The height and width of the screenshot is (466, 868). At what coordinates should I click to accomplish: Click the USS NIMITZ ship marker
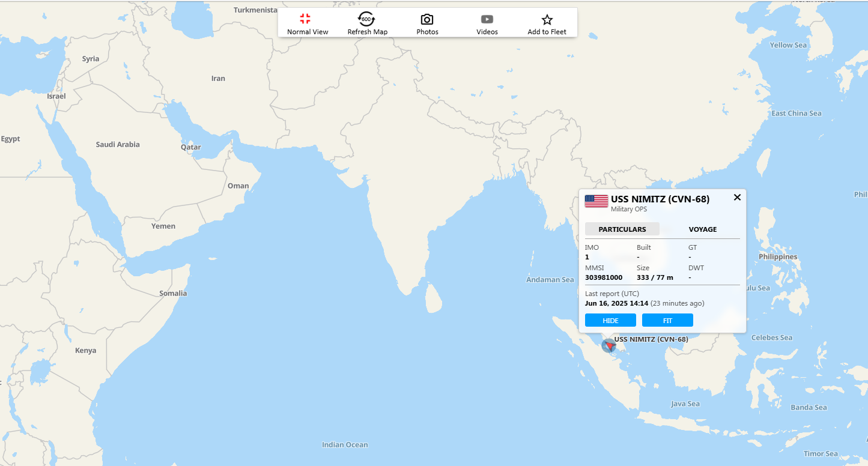tap(609, 345)
